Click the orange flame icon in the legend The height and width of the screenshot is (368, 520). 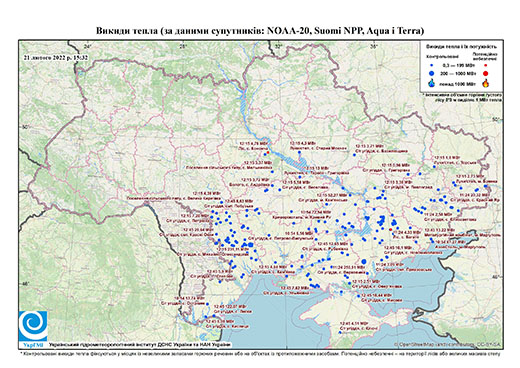tap(485, 83)
